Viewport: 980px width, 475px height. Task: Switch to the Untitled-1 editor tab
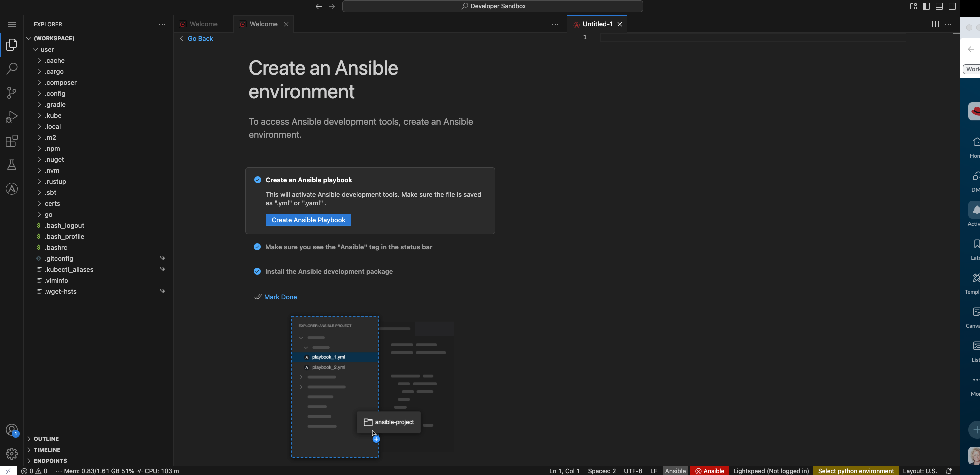(x=597, y=24)
